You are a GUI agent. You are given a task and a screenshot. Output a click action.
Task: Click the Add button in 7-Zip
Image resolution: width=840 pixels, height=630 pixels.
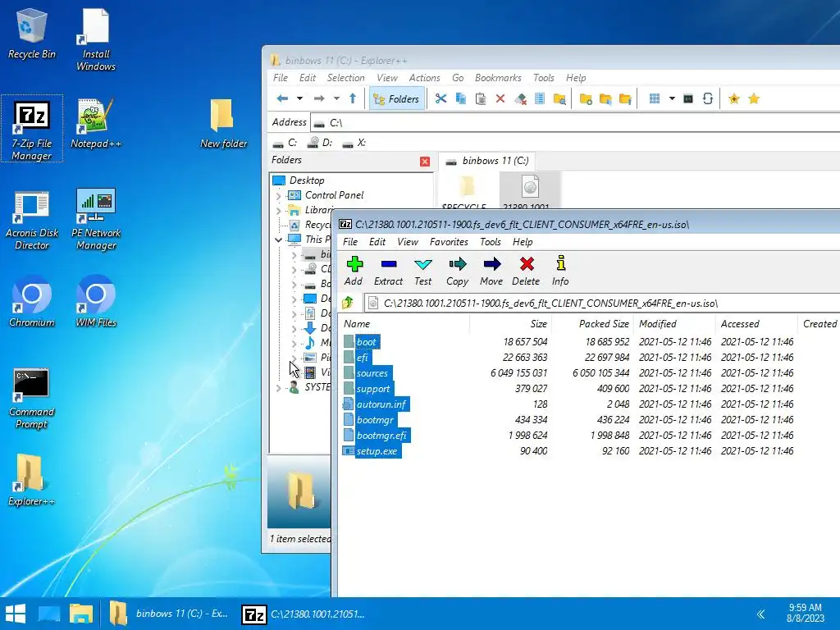coord(354,271)
